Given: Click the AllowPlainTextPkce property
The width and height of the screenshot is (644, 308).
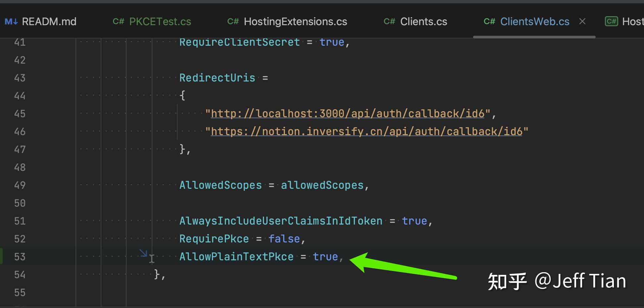Looking at the screenshot, I should pyautogui.click(x=237, y=257).
